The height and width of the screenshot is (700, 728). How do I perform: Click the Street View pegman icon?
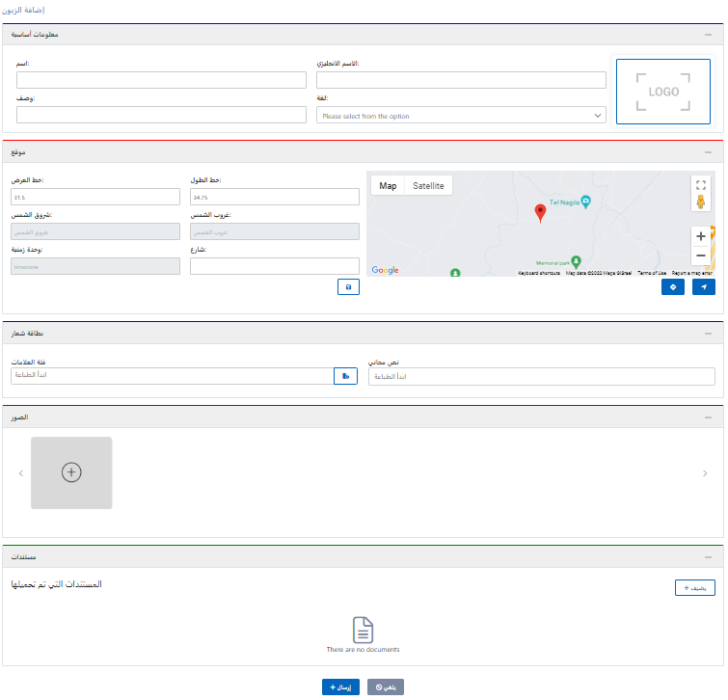click(x=701, y=202)
